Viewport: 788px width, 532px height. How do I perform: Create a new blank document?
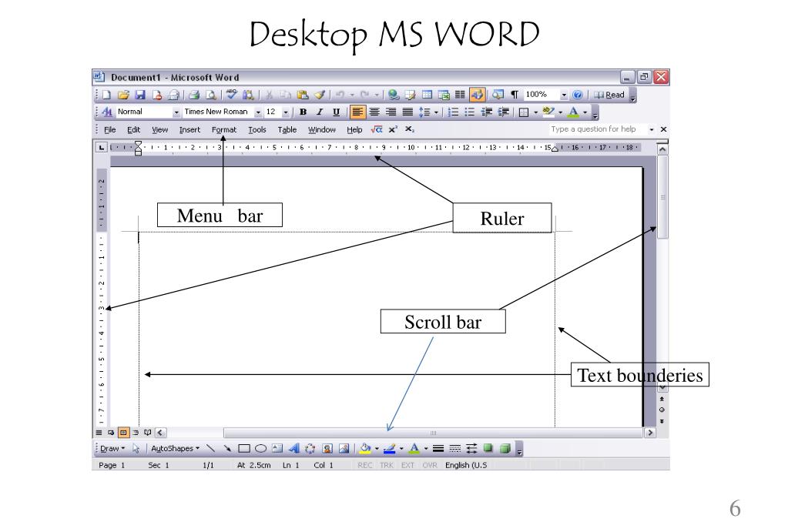coord(106,95)
